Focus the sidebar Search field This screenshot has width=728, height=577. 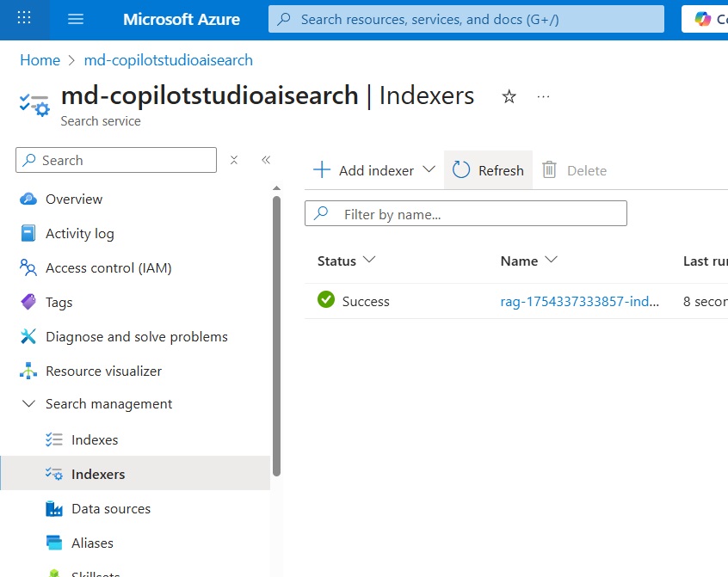[116, 160]
